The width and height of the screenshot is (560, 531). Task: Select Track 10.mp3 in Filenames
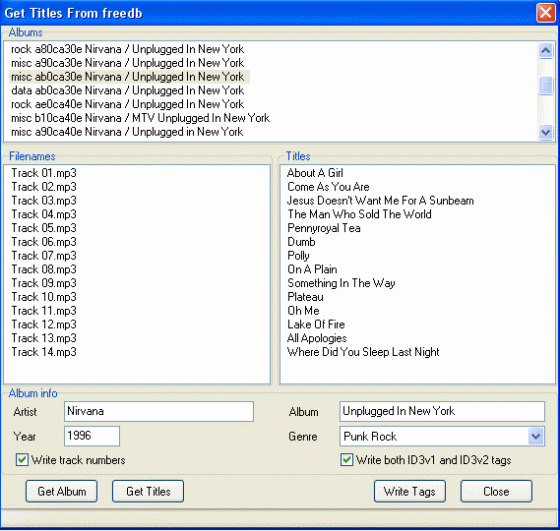pos(44,297)
